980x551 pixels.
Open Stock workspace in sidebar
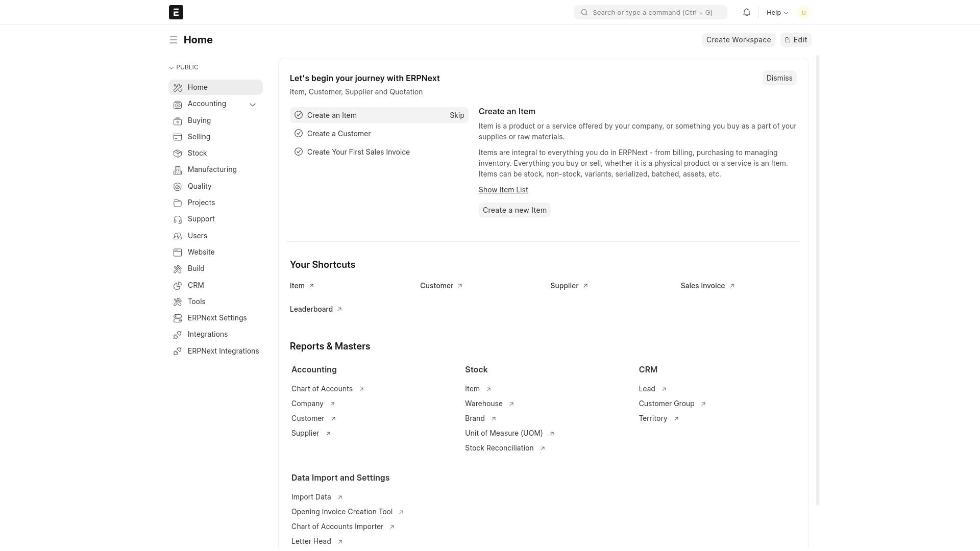[x=197, y=153]
